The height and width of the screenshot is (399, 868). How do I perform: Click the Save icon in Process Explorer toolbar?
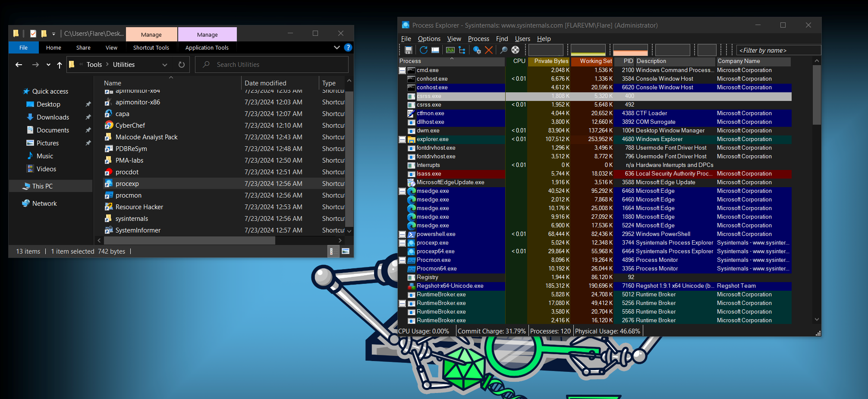pyautogui.click(x=408, y=50)
